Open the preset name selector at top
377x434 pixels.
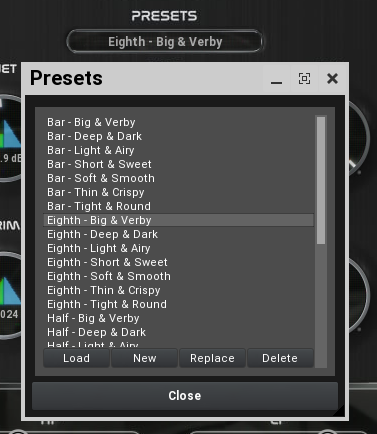[165, 42]
